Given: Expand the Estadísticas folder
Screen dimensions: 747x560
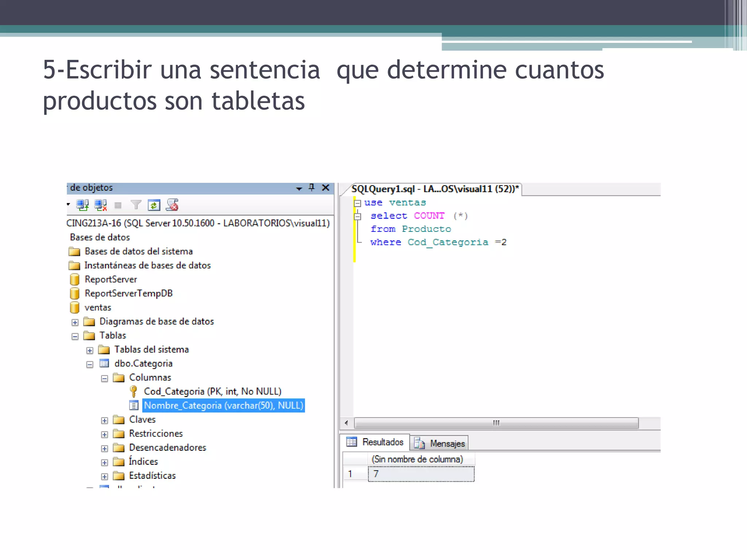Looking at the screenshot, I should pyautogui.click(x=105, y=477).
